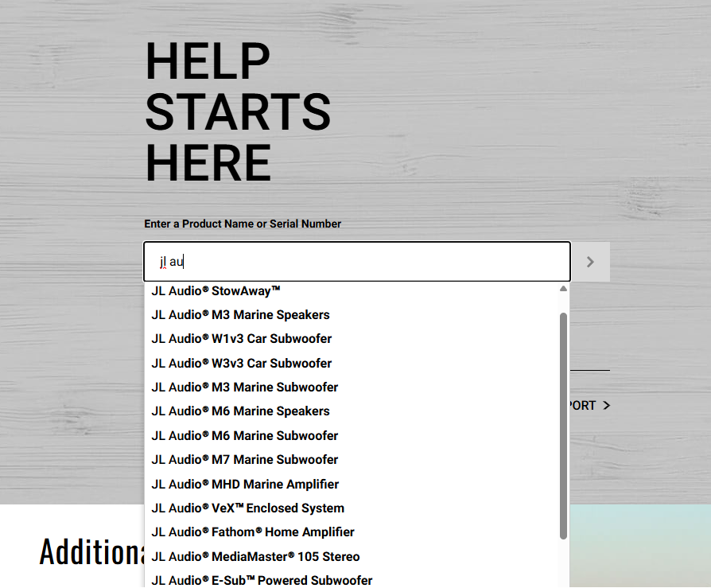Select JL Audio StowAway suggestion
This screenshot has height=588, width=711.
tap(216, 291)
